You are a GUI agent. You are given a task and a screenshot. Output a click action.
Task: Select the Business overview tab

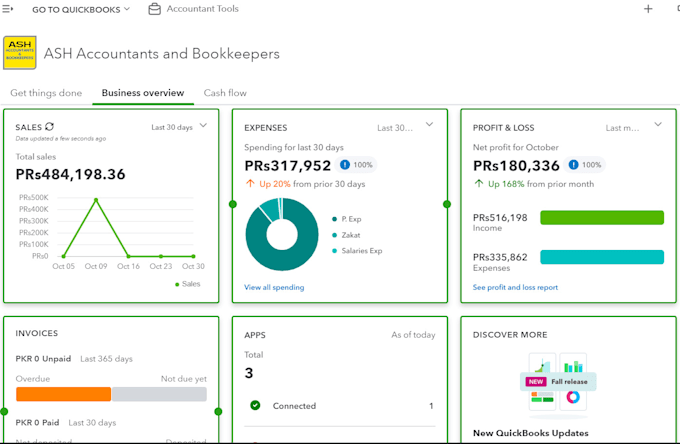click(143, 93)
